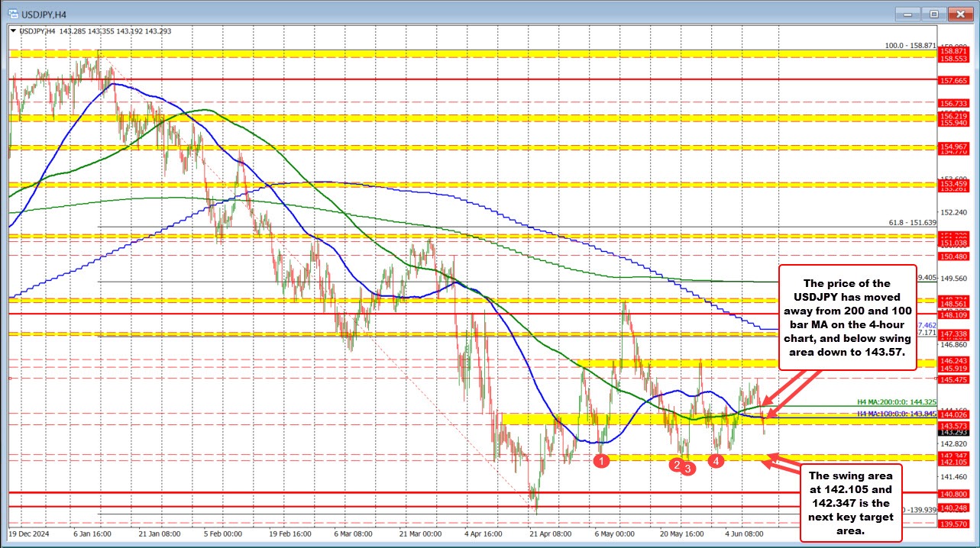Select the red circled marker 1 on the chart
This screenshot has height=548, width=980.
[x=601, y=460]
